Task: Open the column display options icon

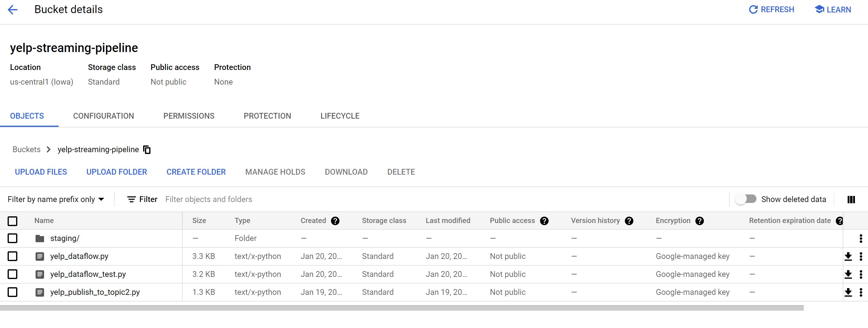Action: (x=851, y=199)
